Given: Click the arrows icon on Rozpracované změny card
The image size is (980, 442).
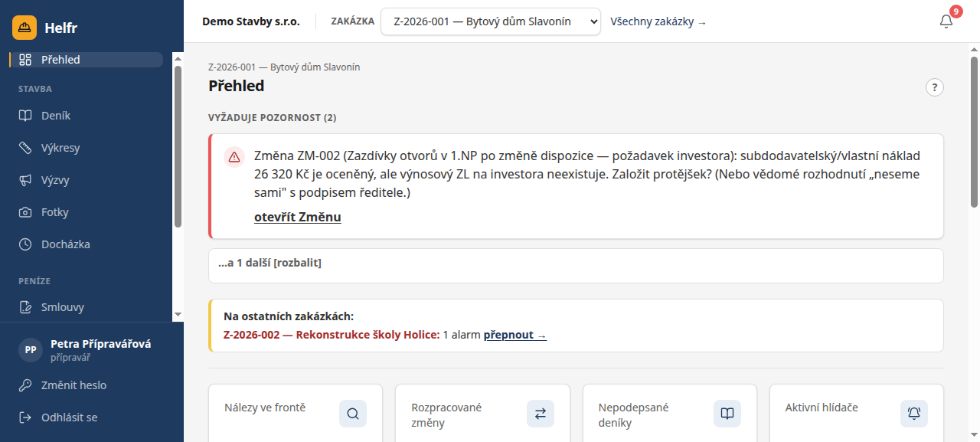Looking at the screenshot, I should (x=541, y=414).
